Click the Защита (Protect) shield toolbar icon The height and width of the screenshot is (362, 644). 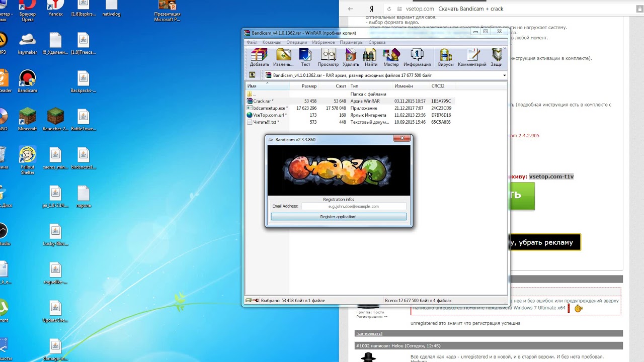tap(497, 57)
